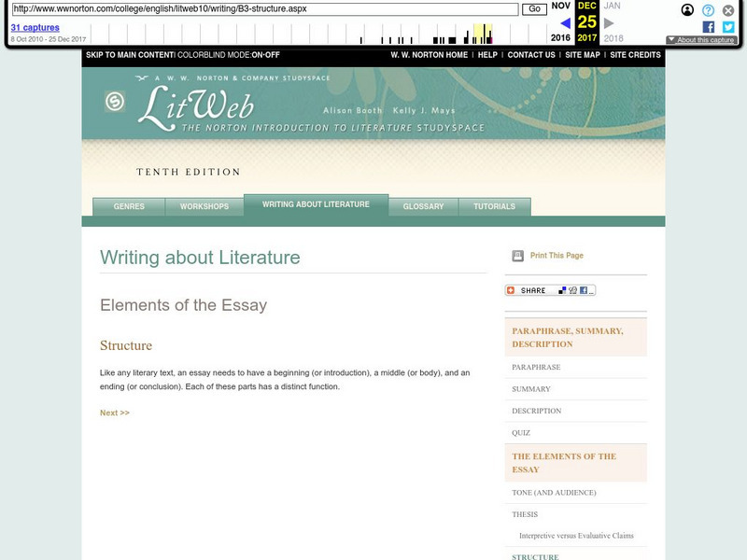Open the Site Credits link
The height and width of the screenshot is (560, 747).
635,55
